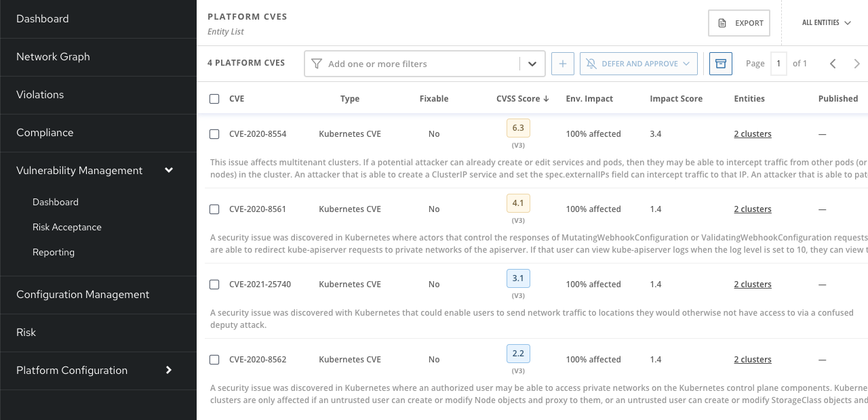Navigate to Network Graph in the sidebar

coord(54,57)
